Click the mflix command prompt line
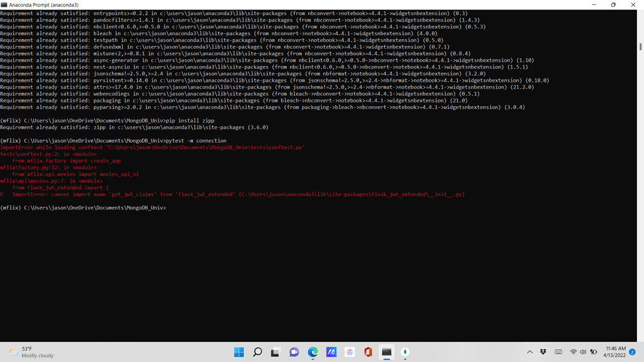Viewport: 644px width, 362px height. (82, 207)
